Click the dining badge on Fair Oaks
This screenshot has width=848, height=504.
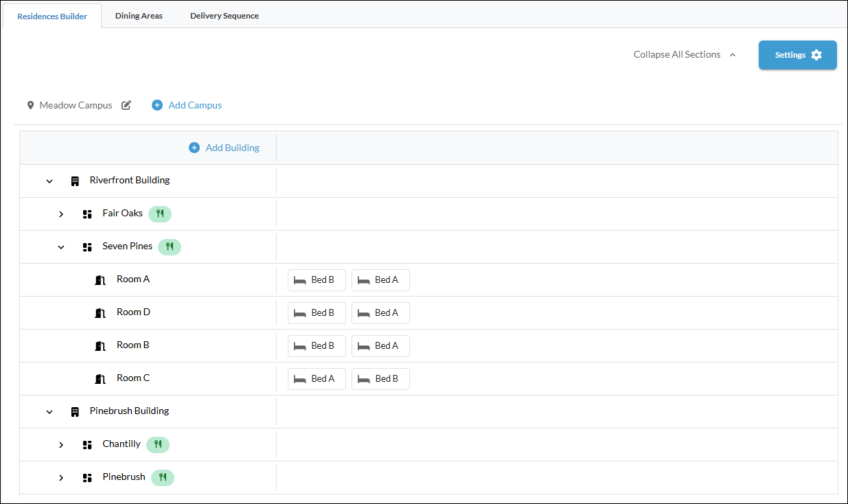(x=160, y=214)
